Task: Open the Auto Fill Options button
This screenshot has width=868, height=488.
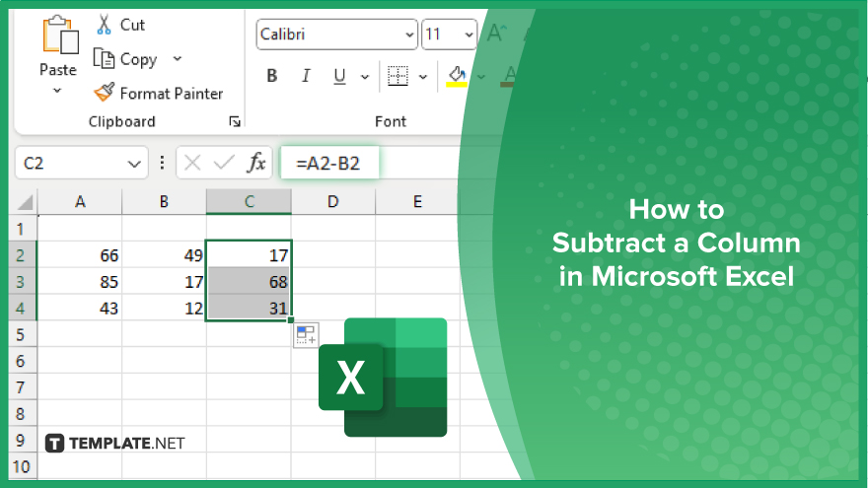Action: coord(306,335)
